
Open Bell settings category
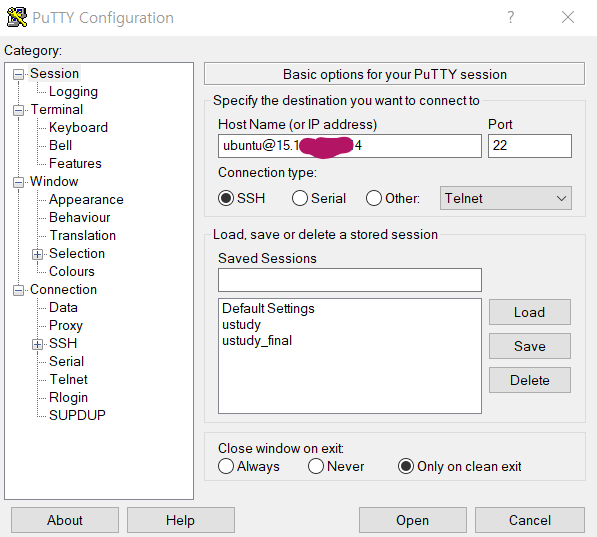pos(61,145)
